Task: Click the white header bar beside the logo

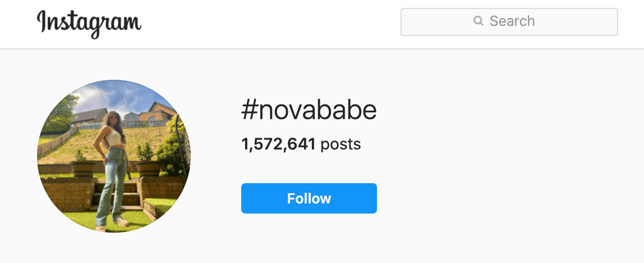Action: point(269,24)
